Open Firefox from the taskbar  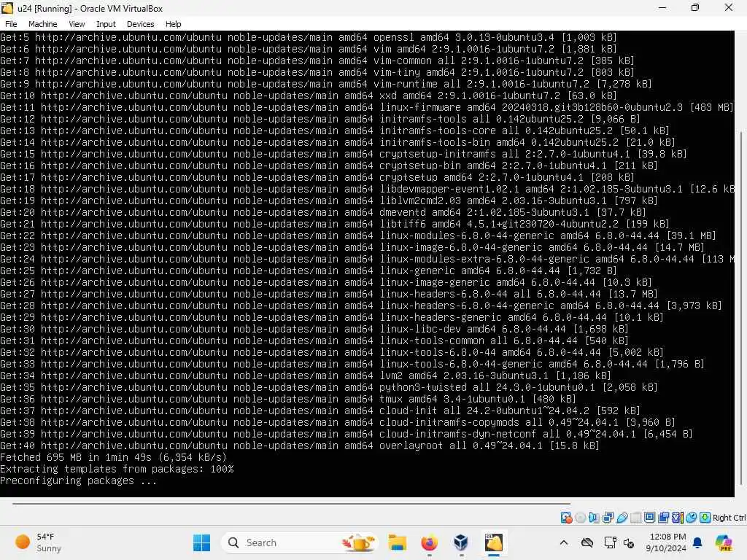(x=429, y=542)
